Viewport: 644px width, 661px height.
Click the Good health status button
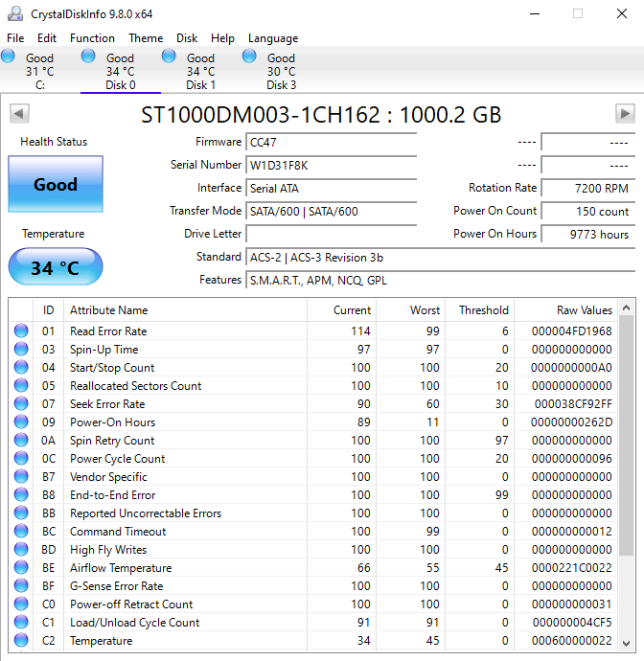tap(56, 184)
